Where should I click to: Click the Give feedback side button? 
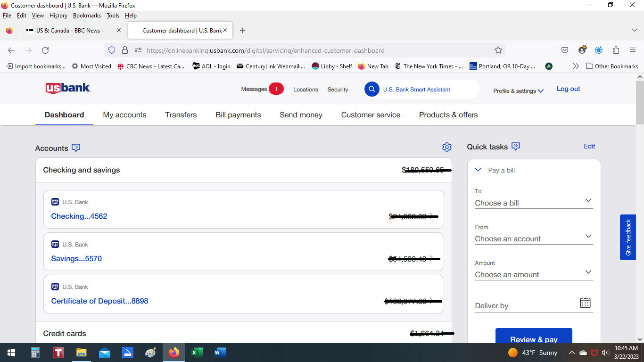coord(627,237)
